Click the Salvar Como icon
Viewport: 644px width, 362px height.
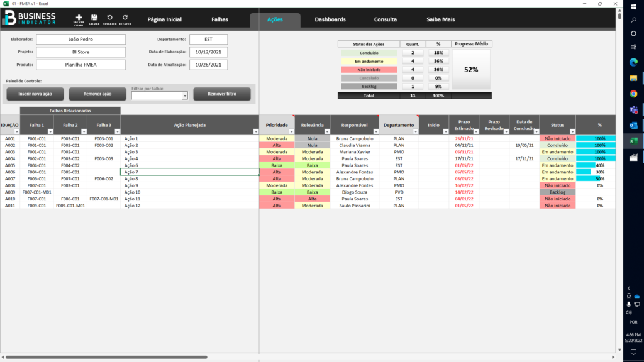click(x=79, y=17)
